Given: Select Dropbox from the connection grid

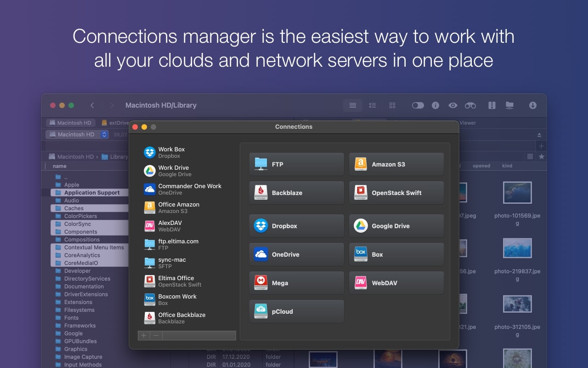Looking at the screenshot, I should click(x=296, y=226).
